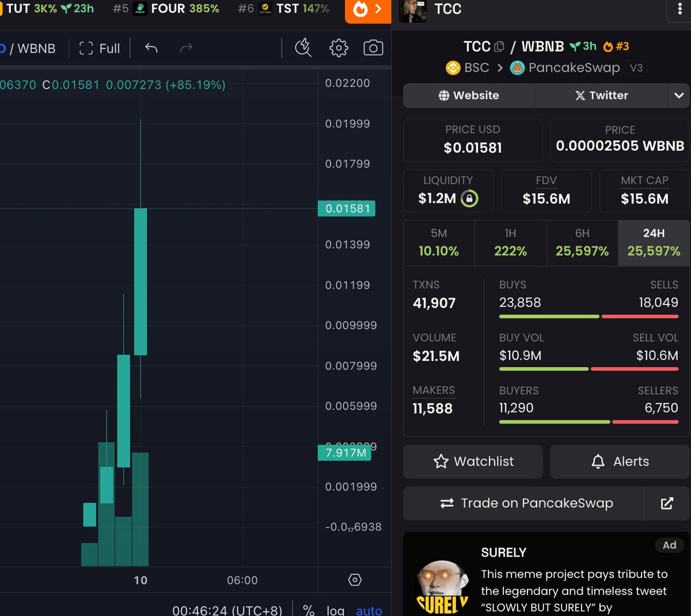Screen dimensions: 691x616
Task: Click the V3 version badge
Action: (x=636, y=68)
